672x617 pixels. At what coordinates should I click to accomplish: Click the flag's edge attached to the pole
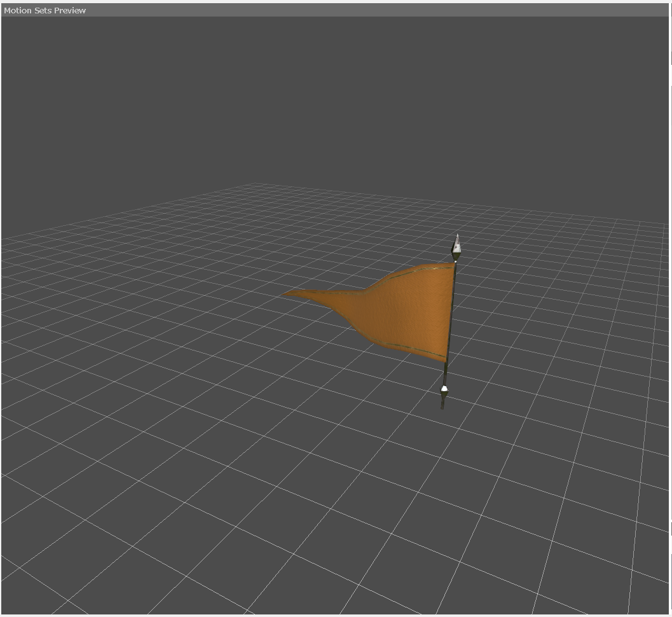point(451,312)
